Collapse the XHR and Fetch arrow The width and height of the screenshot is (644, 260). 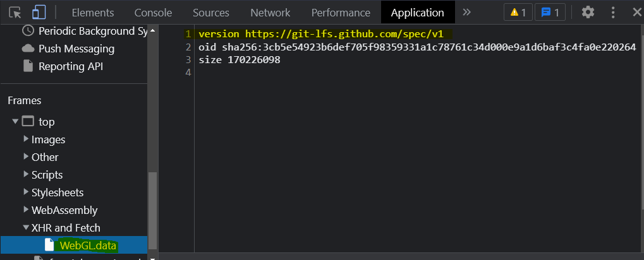27,228
